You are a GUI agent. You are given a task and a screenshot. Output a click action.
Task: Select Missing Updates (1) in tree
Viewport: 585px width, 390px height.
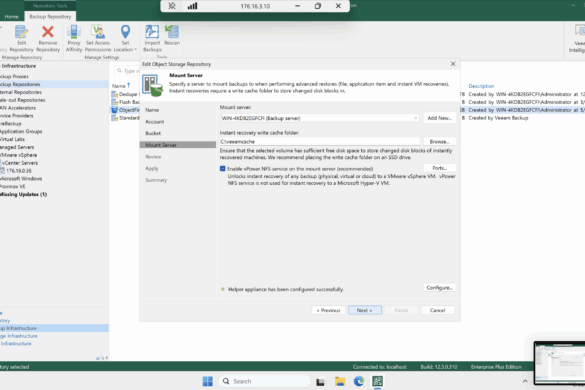click(24, 194)
